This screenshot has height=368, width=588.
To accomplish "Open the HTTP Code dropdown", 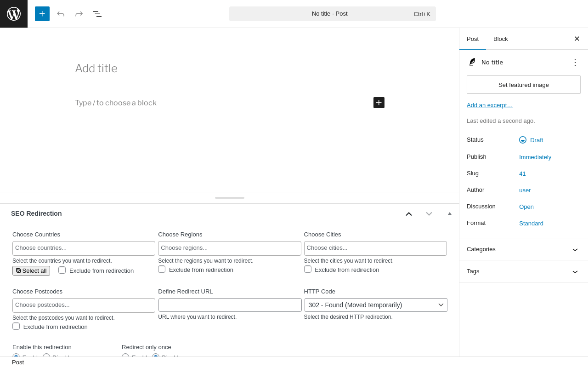I will tap(376, 305).
